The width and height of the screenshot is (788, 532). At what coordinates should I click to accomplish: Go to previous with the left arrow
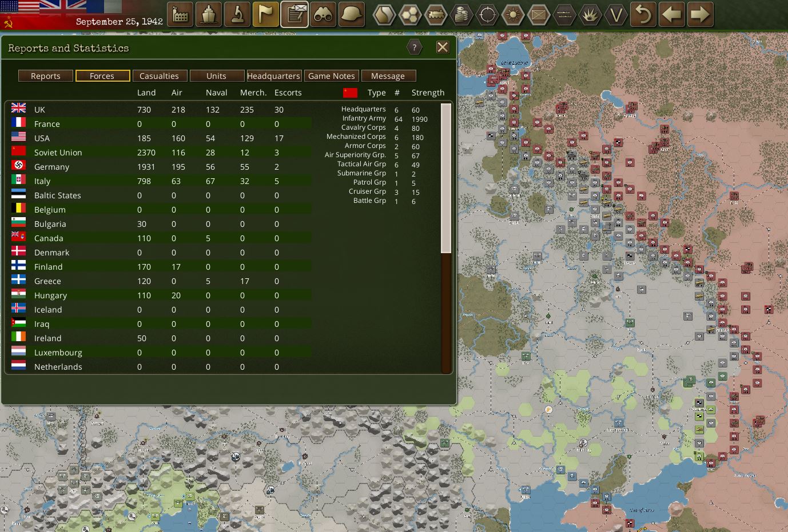(x=672, y=14)
